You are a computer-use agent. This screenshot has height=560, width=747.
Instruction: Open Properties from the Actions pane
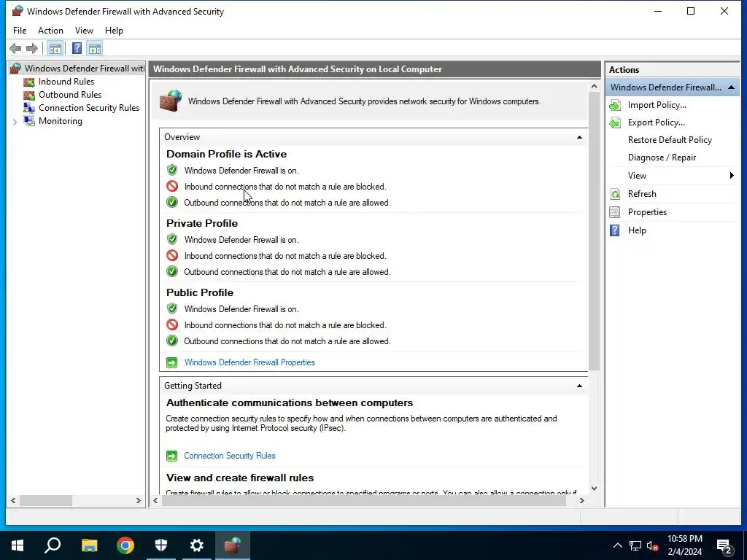(647, 212)
